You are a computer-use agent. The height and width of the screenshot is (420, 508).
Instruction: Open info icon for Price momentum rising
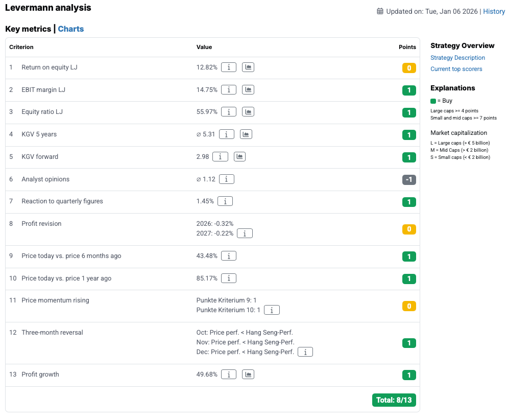(272, 310)
